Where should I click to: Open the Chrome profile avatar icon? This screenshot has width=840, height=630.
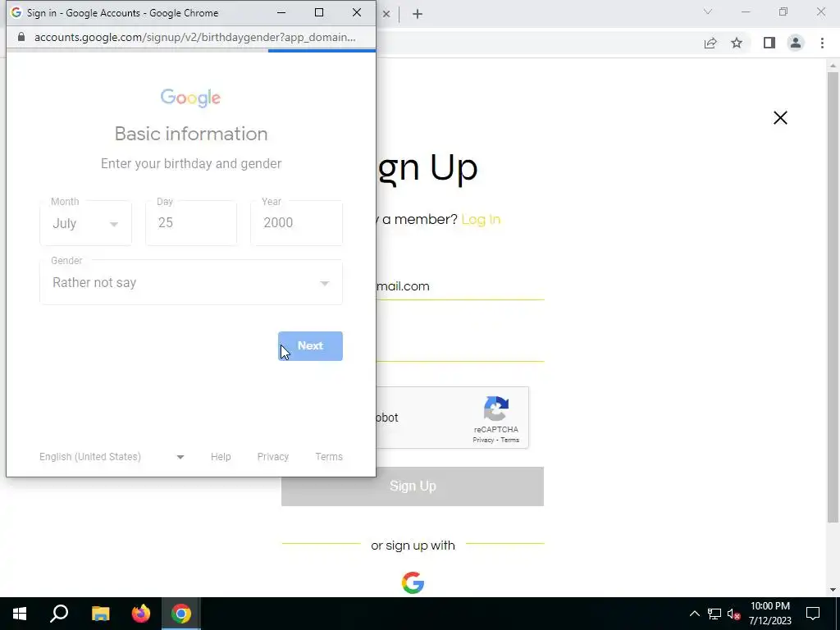coord(796,43)
